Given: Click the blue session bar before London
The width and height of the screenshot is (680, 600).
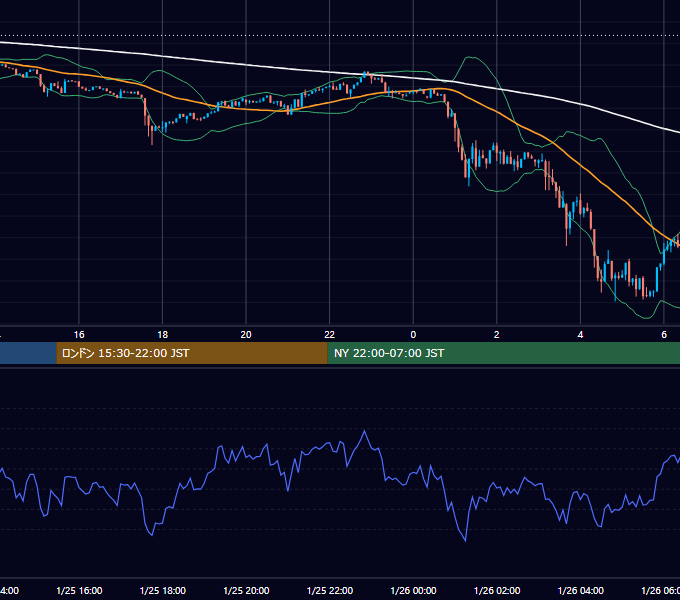Looking at the screenshot, I should [28, 353].
